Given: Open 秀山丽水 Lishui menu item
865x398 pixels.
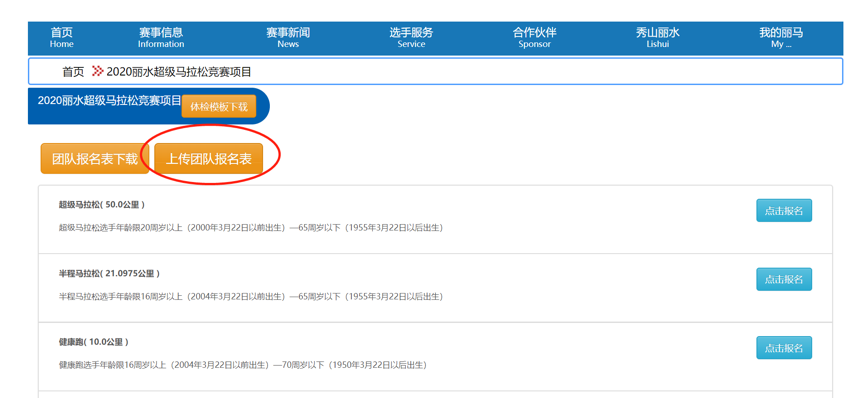Looking at the screenshot, I should tap(658, 38).
